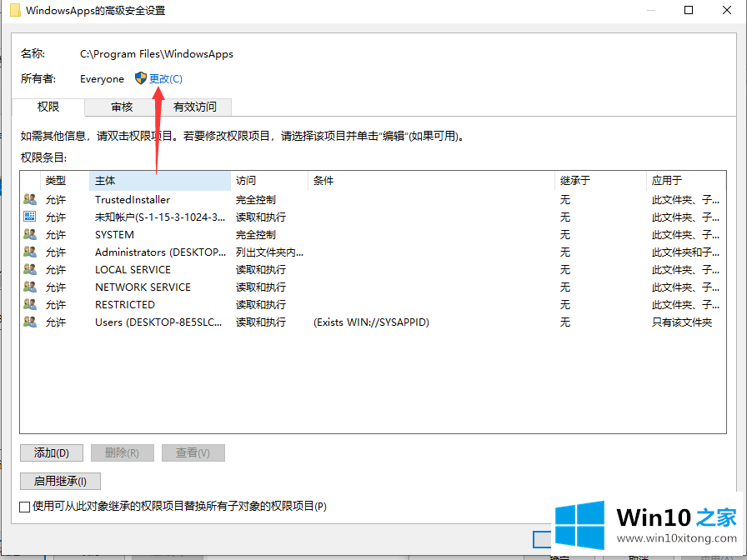The image size is (747, 560).
Task: Click the 更改(C) owner link
Action: (166, 78)
